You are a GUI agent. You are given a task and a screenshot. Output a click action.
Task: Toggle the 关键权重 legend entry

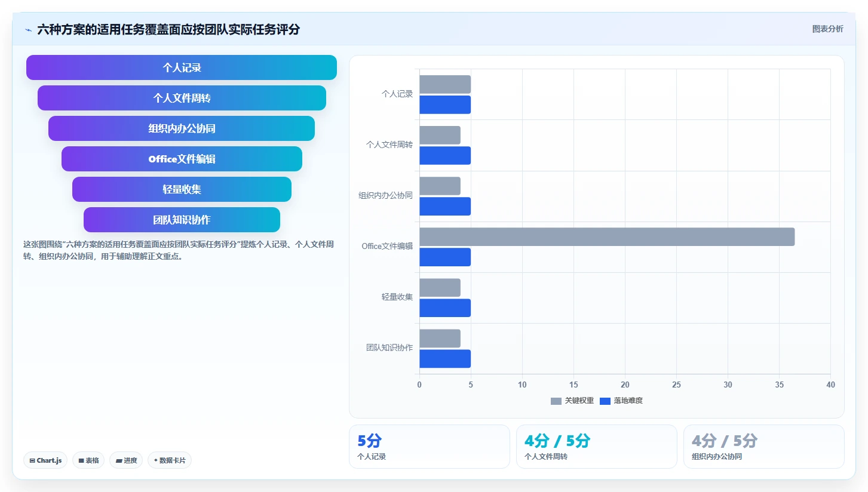click(572, 401)
